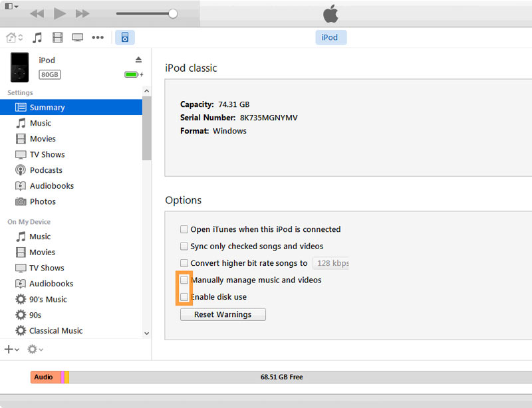
Task: Open Music under Settings
Action: point(71,123)
